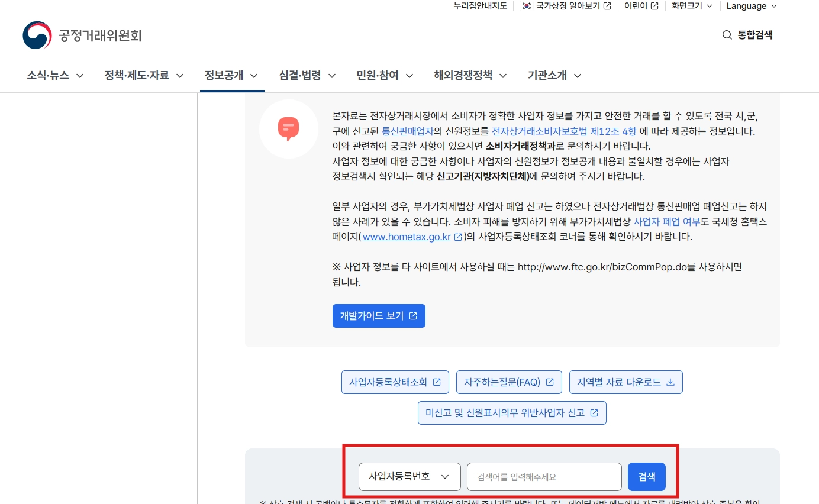Viewport: 819px width, 504px height.
Task: Expand the 심결·법령 menu
Action: point(308,76)
